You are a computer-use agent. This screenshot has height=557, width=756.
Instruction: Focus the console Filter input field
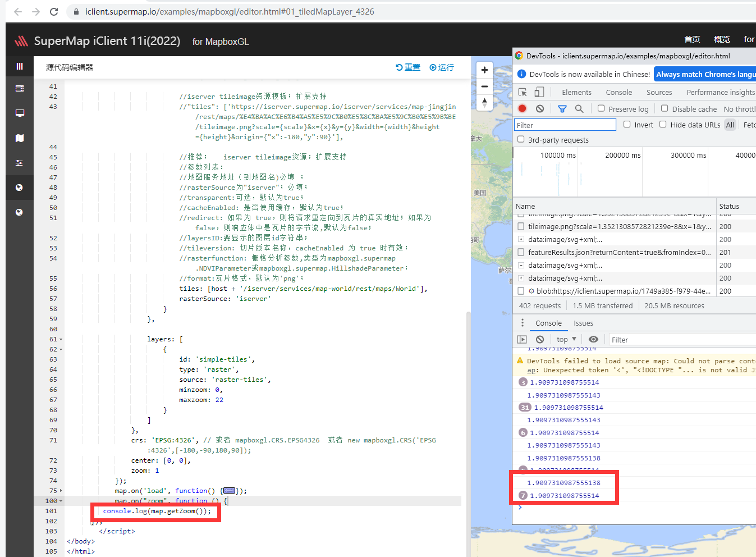(x=682, y=340)
